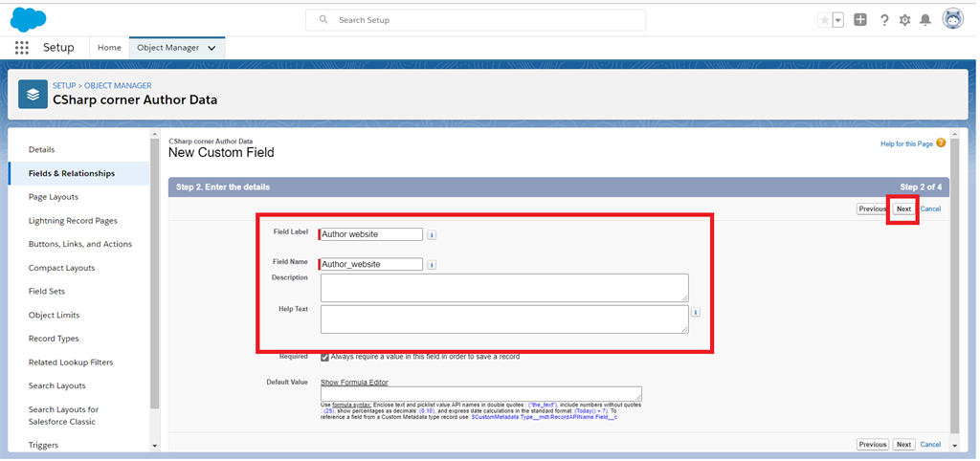Click the top Previous button
This screenshot has width=980, height=461.
(x=871, y=209)
